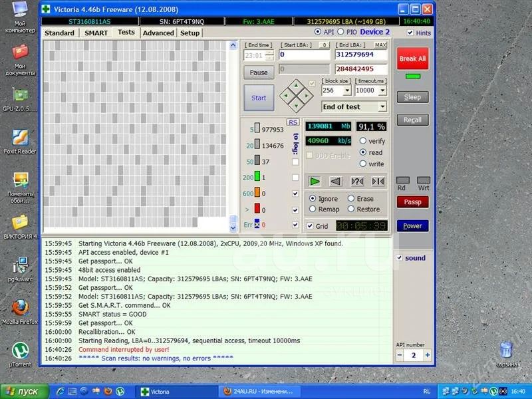The image size is (532, 399).
Task: Open the timeout ms dropdown
Action: [x=382, y=90]
